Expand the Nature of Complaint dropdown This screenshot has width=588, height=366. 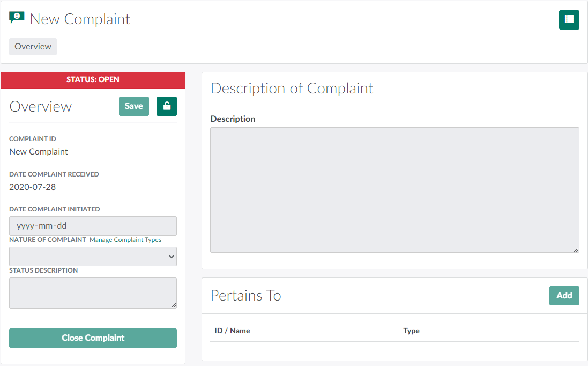(x=93, y=257)
